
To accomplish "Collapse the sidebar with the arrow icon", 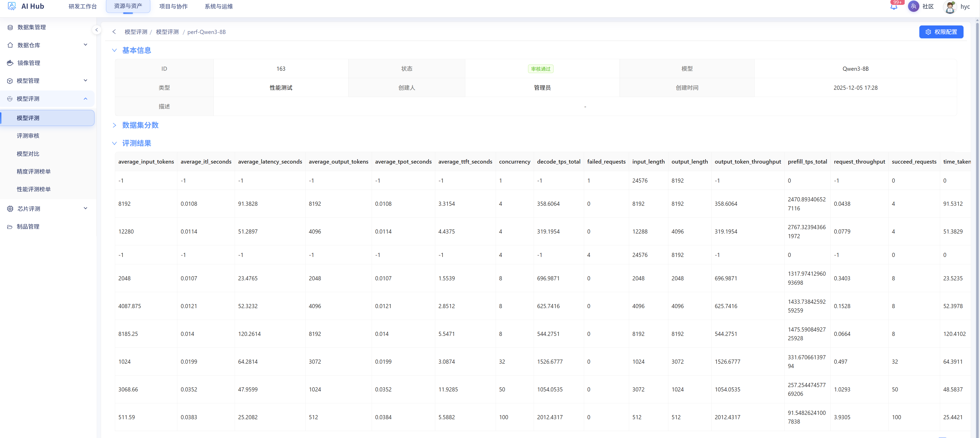I will pos(97,30).
